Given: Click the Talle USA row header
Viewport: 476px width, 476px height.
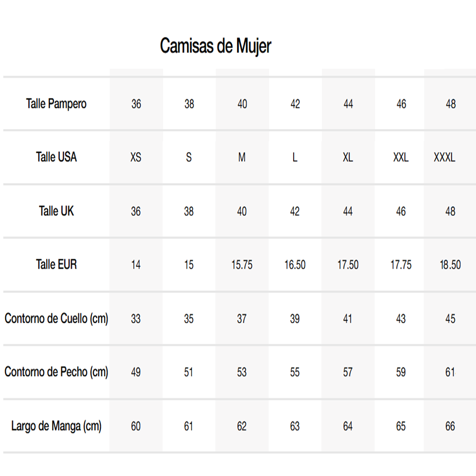Looking at the screenshot, I should 56,157.
